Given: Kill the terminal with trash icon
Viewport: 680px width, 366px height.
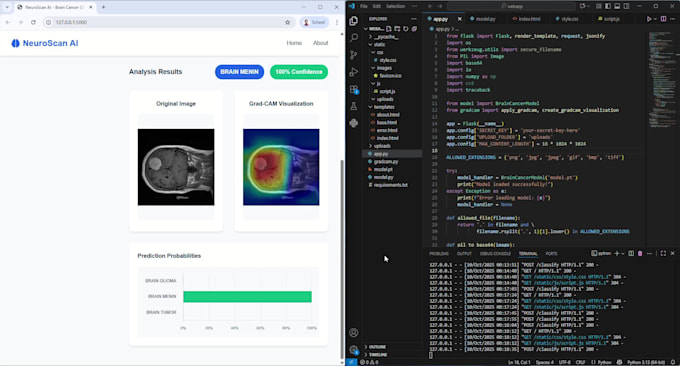Looking at the screenshot, I should (x=640, y=253).
